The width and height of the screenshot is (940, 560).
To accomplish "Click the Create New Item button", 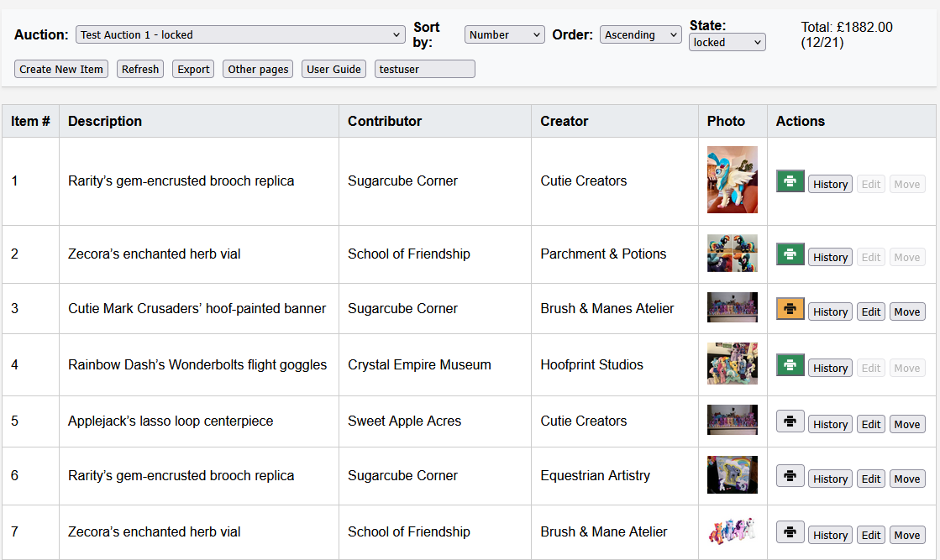I will pyautogui.click(x=60, y=69).
